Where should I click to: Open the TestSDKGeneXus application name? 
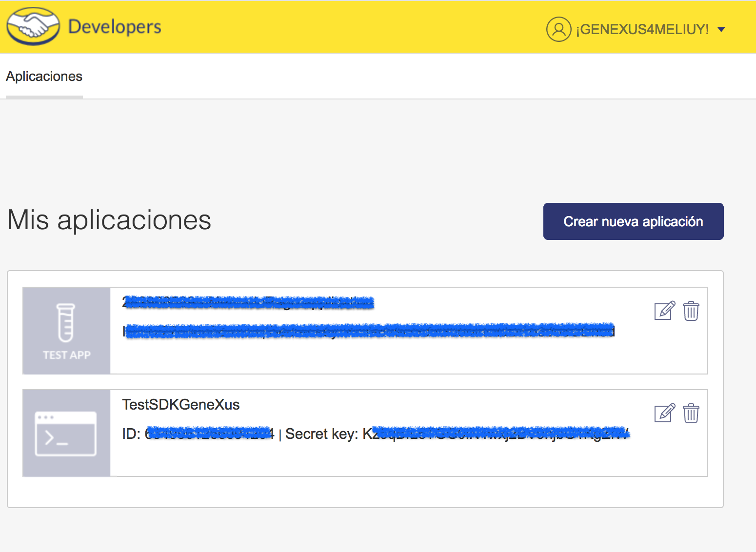pos(181,405)
